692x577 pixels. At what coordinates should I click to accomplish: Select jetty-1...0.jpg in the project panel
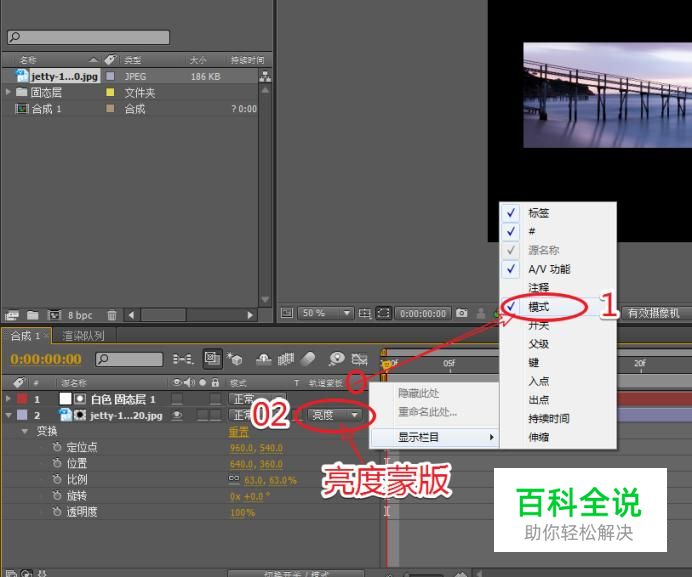coord(64,76)
